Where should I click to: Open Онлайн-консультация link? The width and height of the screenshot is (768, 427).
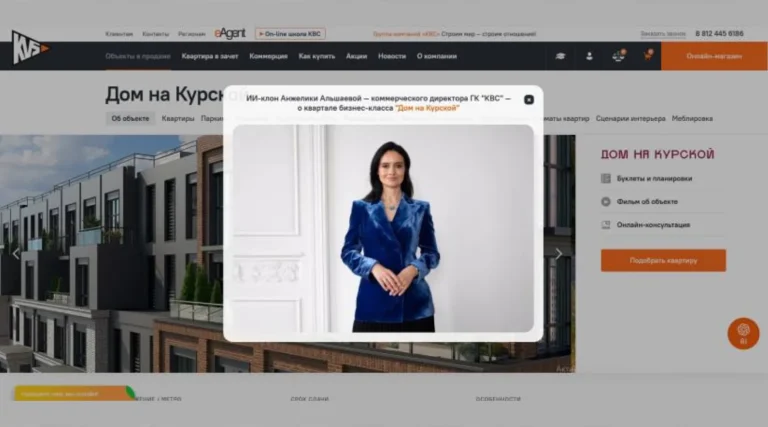click(653, 225)
